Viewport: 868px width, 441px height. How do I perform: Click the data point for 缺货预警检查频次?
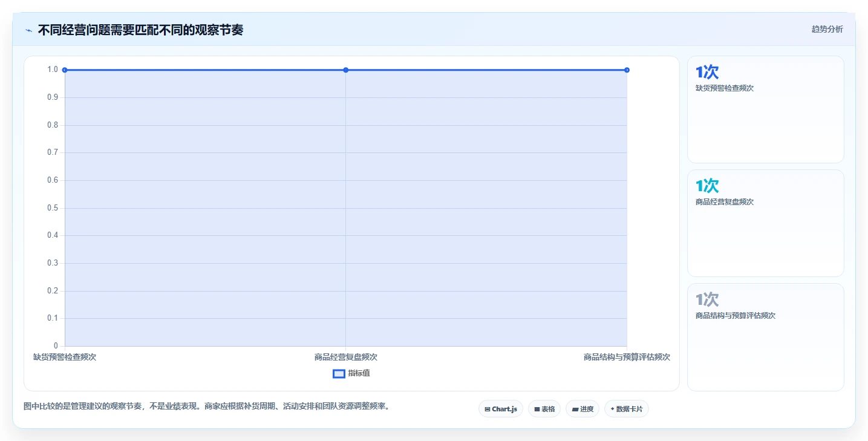pyautogui.click(x=65, y=70)
